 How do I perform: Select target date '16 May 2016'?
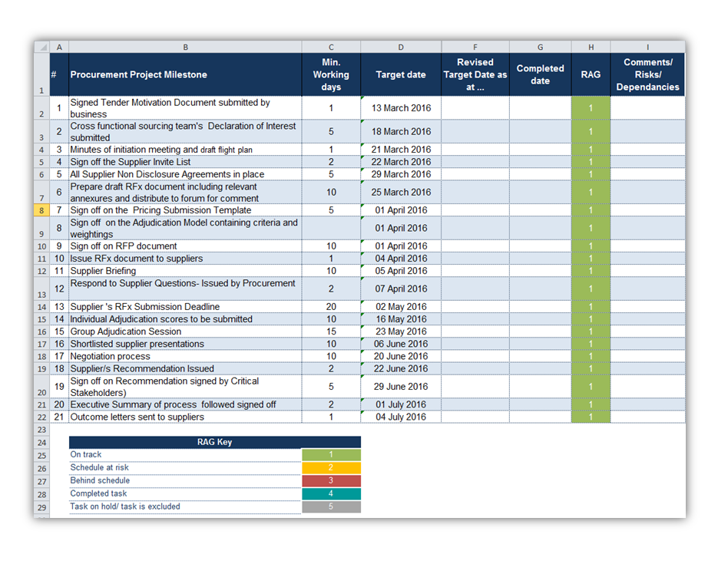click(x=401, y=319)
